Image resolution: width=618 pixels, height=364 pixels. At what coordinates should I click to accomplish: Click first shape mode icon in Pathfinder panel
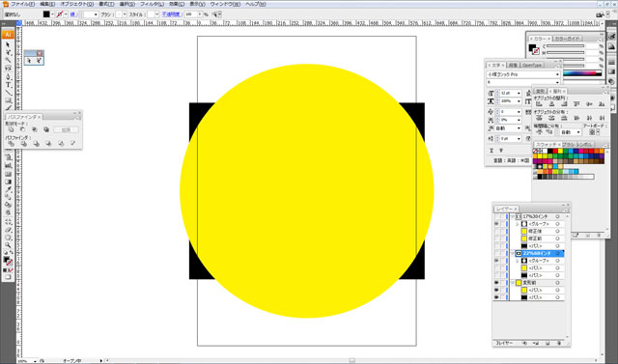pos(11,129)
